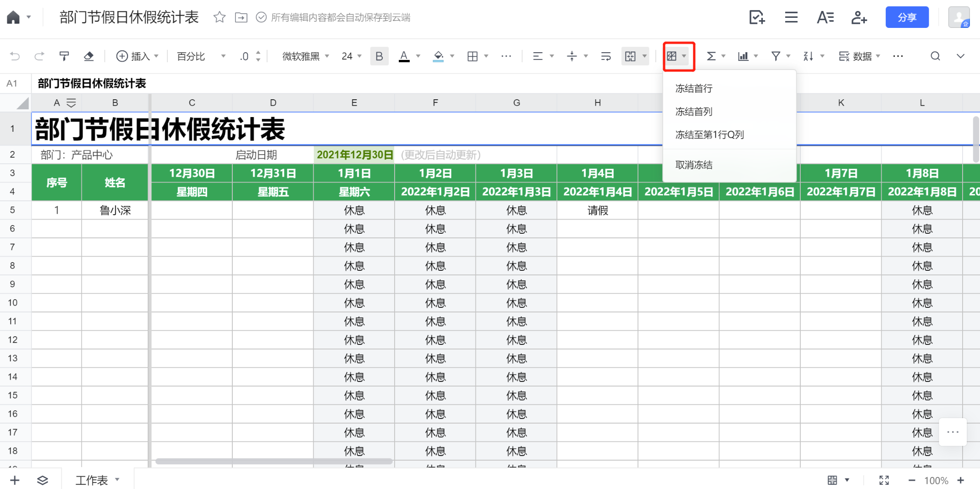Click the blue 分享 button
Viewport: 980px width, 489px height.
point(907,17)
